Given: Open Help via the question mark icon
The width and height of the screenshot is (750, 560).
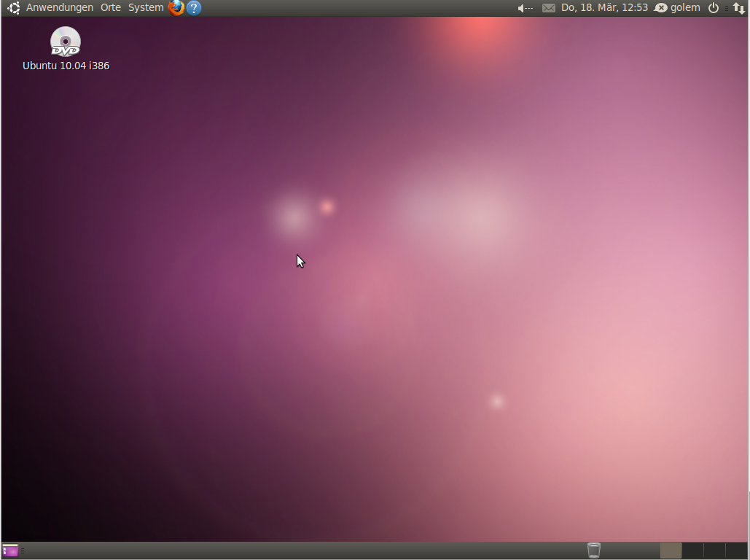Looking at the screenshot, I should tap(193, 8).
